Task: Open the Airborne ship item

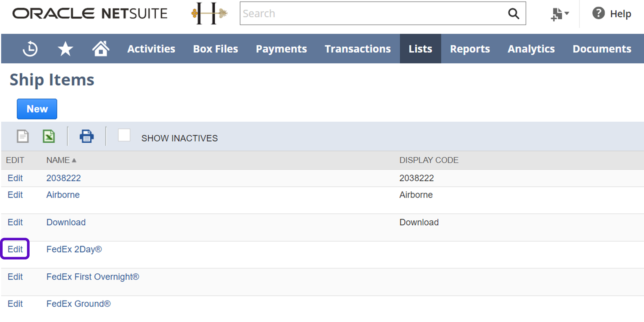Action: (63, 195)
